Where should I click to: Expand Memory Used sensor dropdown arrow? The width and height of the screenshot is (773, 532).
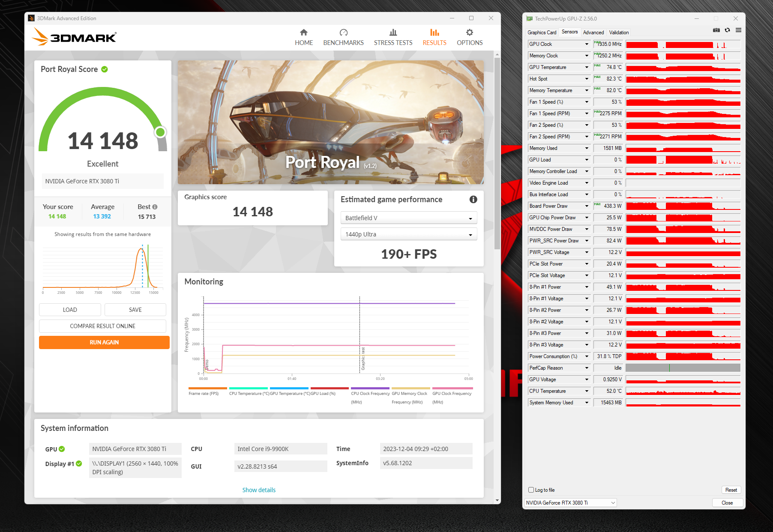(x=587, y=148)
